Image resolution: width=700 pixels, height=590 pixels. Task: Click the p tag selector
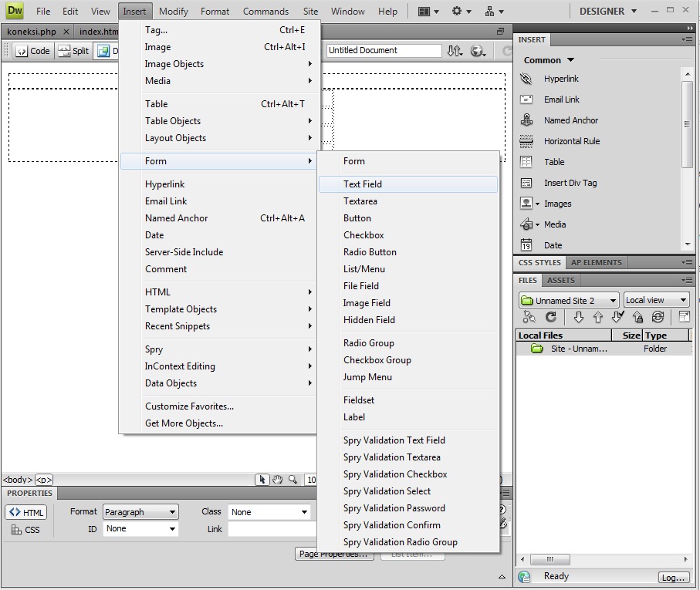click(x=44, y=480)
